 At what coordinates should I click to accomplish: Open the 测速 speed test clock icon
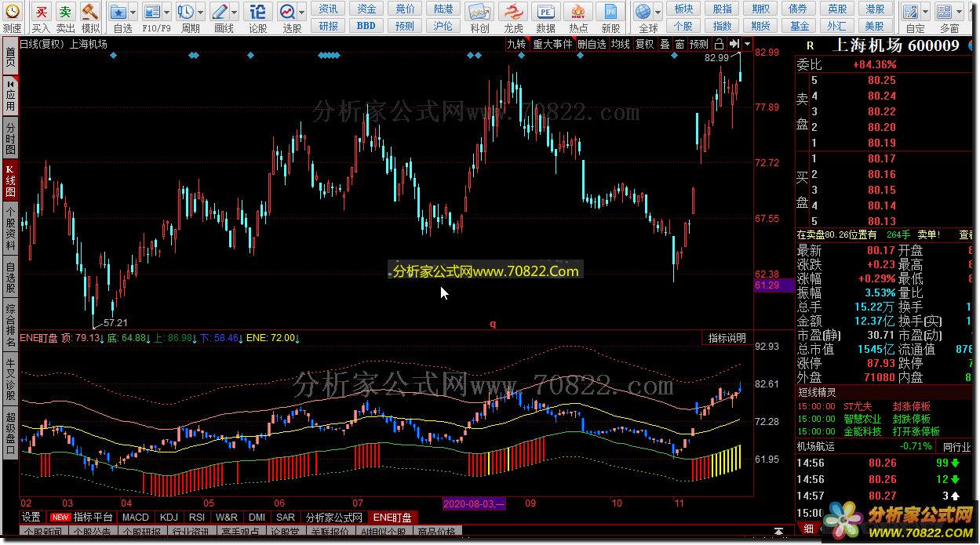[12, 12]
